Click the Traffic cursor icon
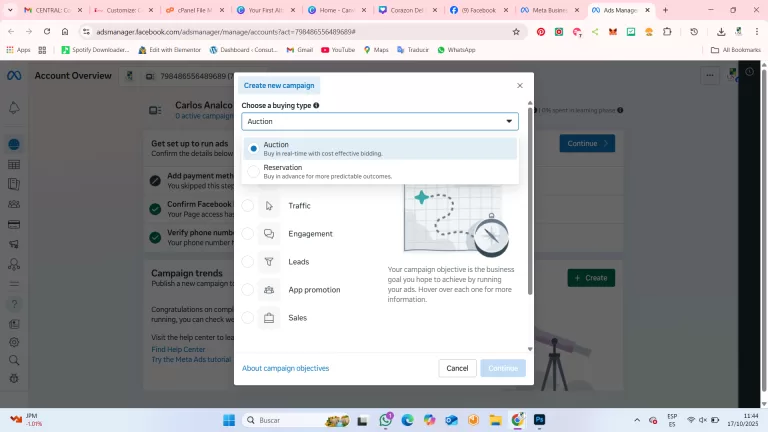This screenshot has width=768, height=432. coord(269,206)
